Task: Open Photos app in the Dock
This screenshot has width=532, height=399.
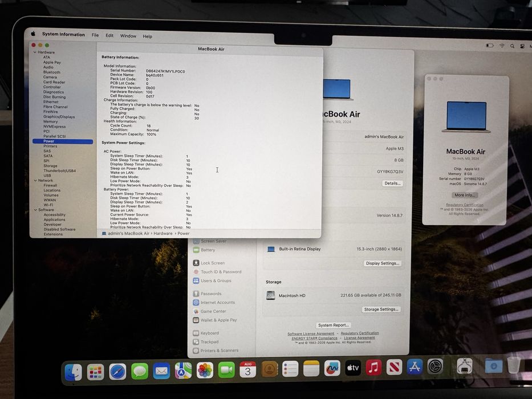Action: click(x=205, y=370)
